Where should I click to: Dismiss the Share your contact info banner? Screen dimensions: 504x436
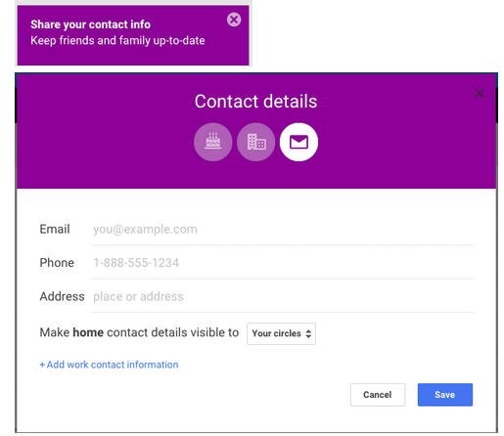tap(234, 20)
